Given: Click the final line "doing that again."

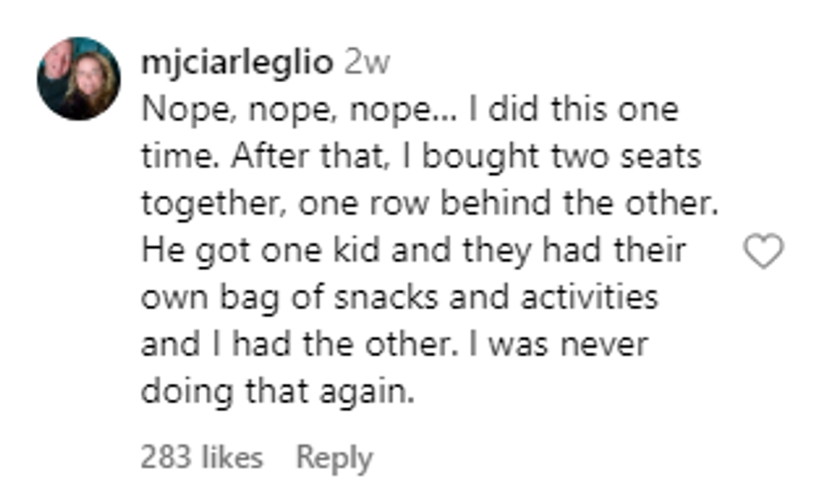Looking at the screenshot, I should [277, 391].
